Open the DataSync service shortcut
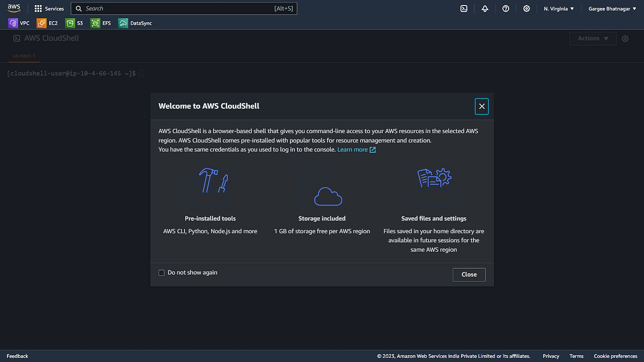644x362 pixels. point(134,23)
